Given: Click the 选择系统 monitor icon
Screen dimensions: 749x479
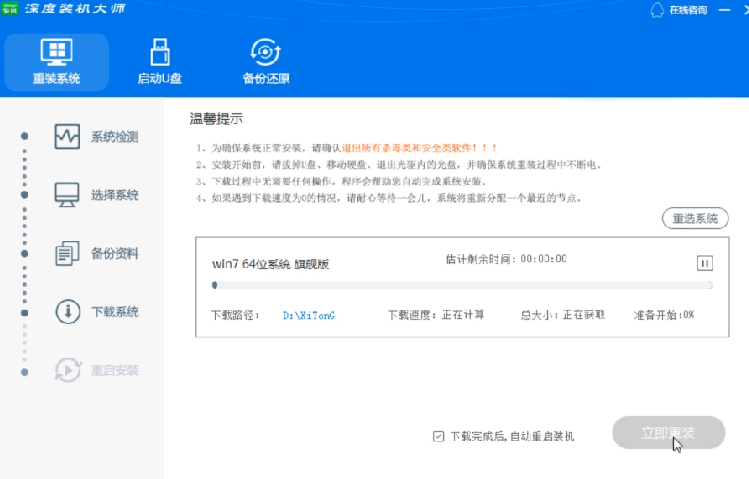Looking at the screenshot, I should (67, 195).
